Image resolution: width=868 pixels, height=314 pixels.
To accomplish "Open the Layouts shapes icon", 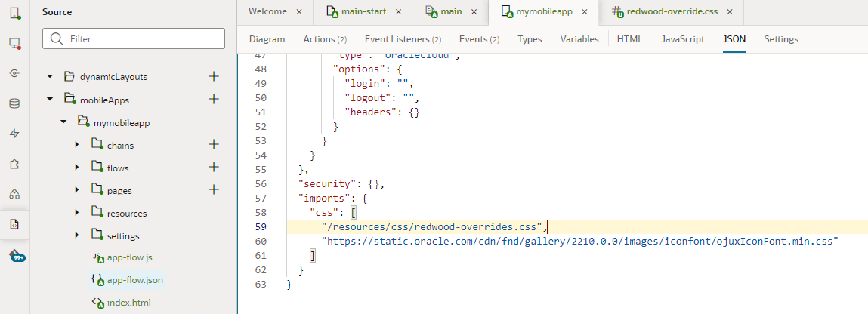I will 15,194.
